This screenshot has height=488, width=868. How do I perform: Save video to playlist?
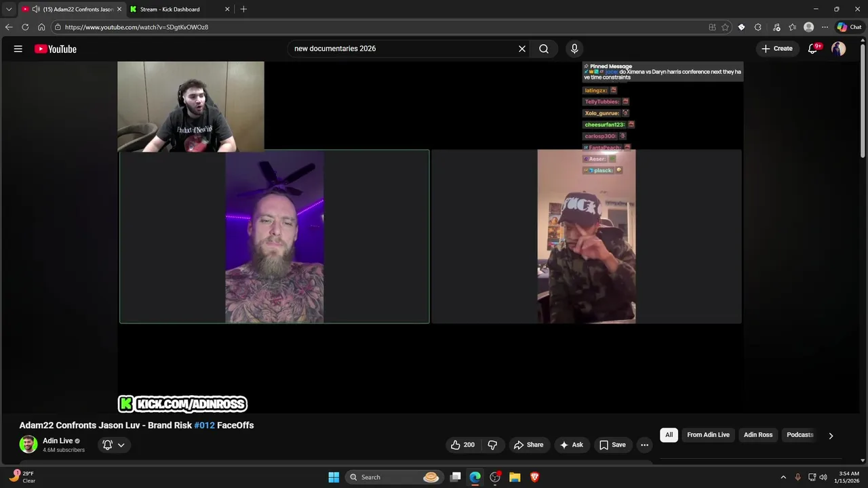(612, 445)
